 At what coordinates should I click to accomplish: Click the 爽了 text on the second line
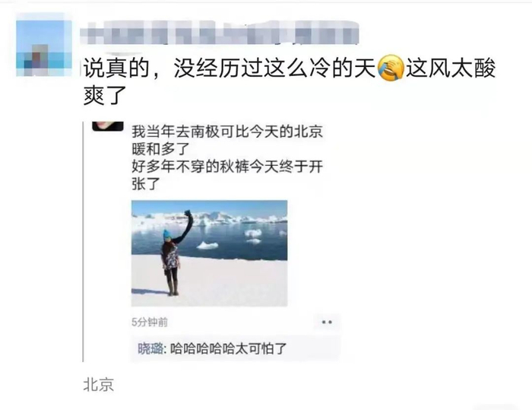coord(105,95)
